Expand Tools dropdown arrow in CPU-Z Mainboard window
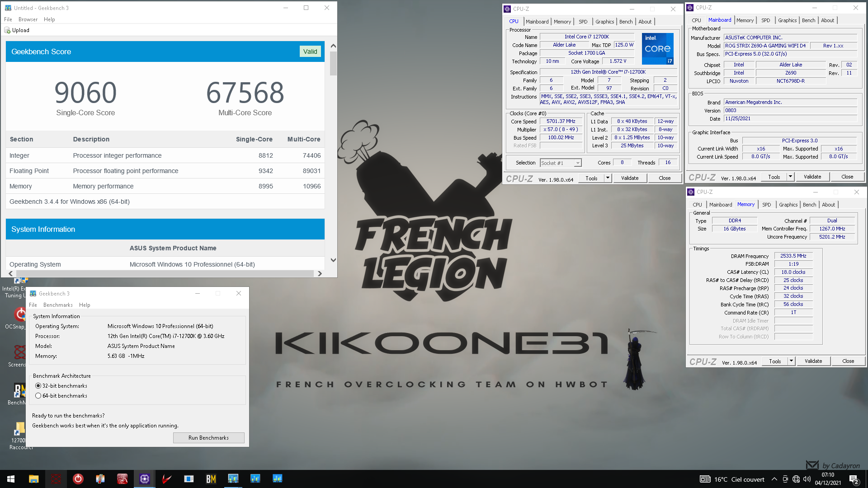 point(791,177)
